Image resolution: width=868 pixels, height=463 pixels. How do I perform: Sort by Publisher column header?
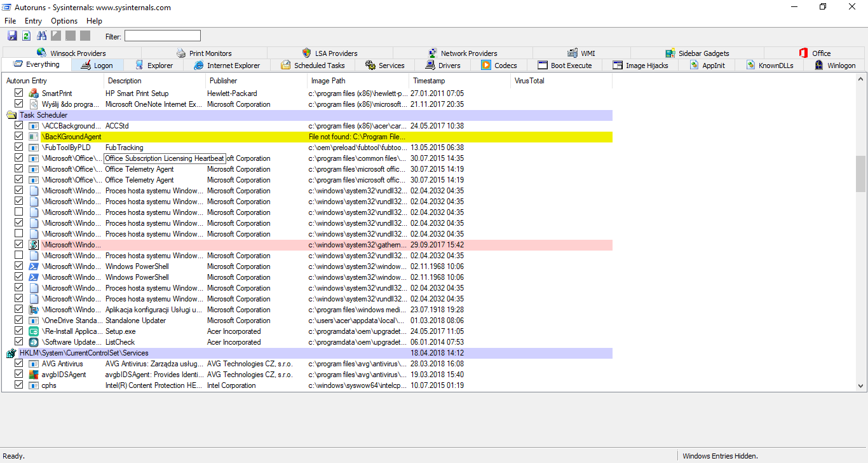click(257, 81)
